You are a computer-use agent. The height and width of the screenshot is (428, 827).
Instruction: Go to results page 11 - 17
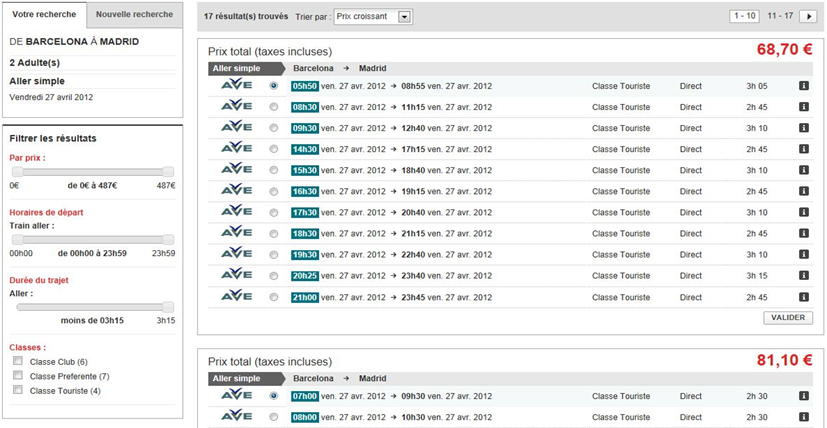tap(780, 17)
